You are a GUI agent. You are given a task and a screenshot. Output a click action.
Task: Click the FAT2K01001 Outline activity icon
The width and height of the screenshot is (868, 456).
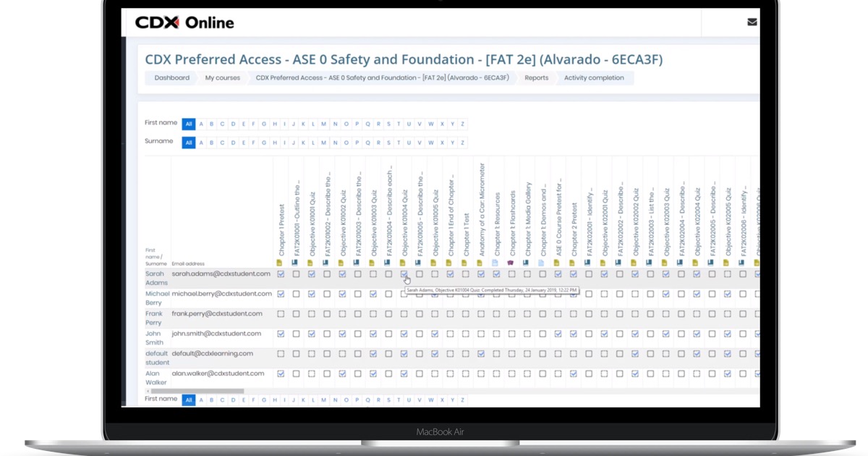coord(295,263)
